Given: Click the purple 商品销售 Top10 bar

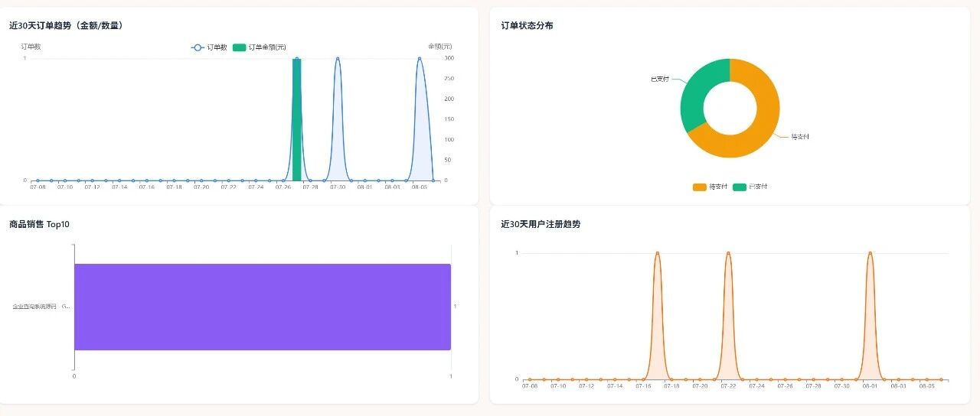Looking at the screenshot, I should pyautogui.click(x=263, y=307).
